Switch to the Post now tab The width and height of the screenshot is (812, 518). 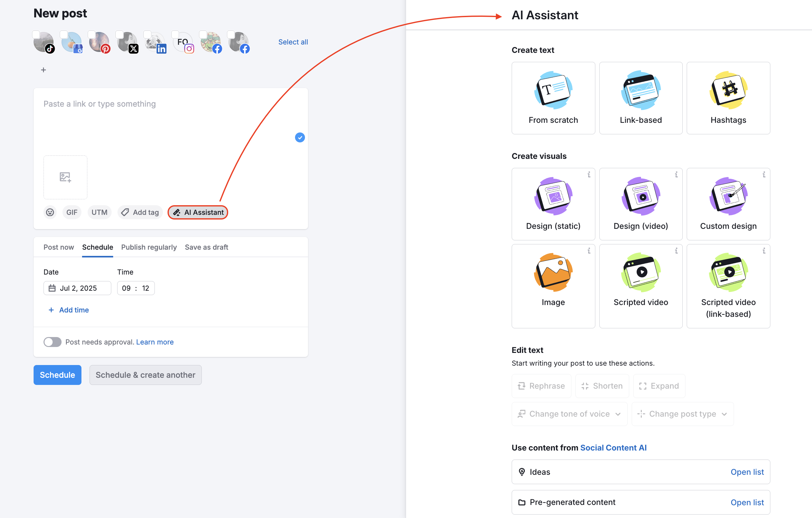point(59,247)
